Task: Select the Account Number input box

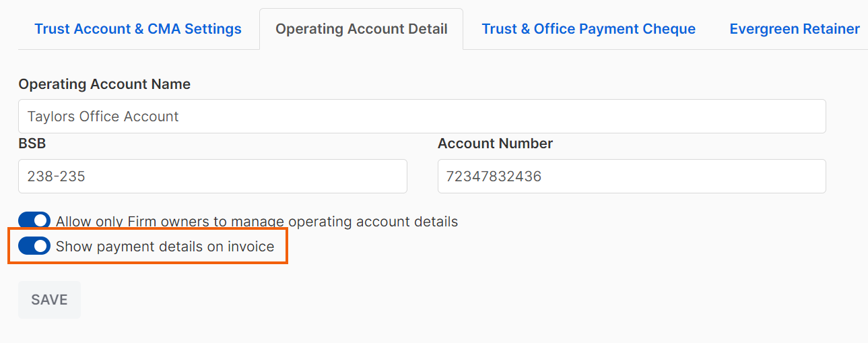Action: pyautogui.click(x=632, y=177)
